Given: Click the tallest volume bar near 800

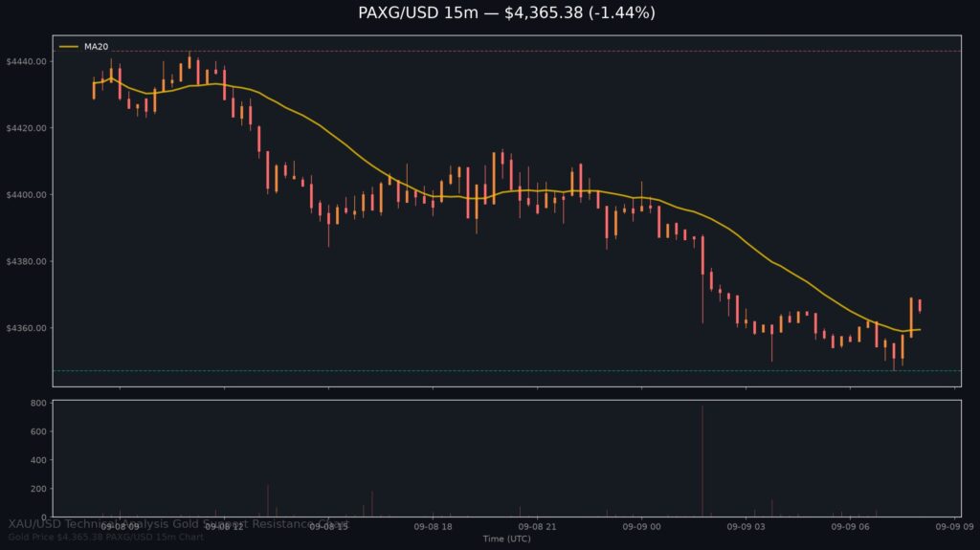Looking at the screenshot, I should pos(702,461).
